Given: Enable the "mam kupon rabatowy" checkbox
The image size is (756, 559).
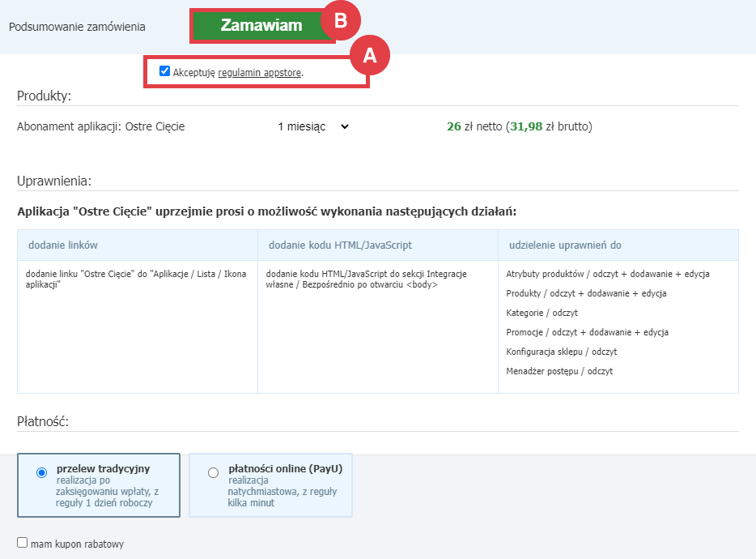Looking at the screenshot, I should click(x=21, y=544).
